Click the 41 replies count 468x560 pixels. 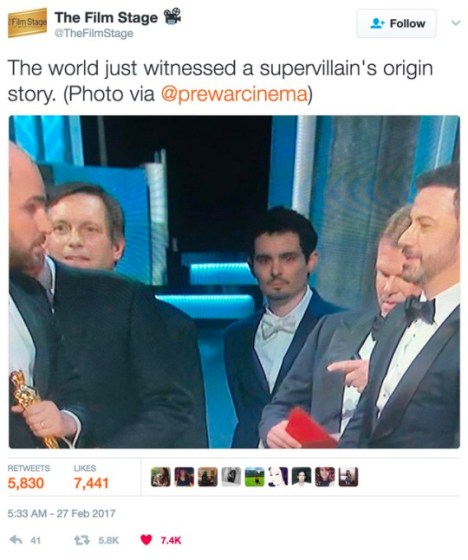[35, 540]
